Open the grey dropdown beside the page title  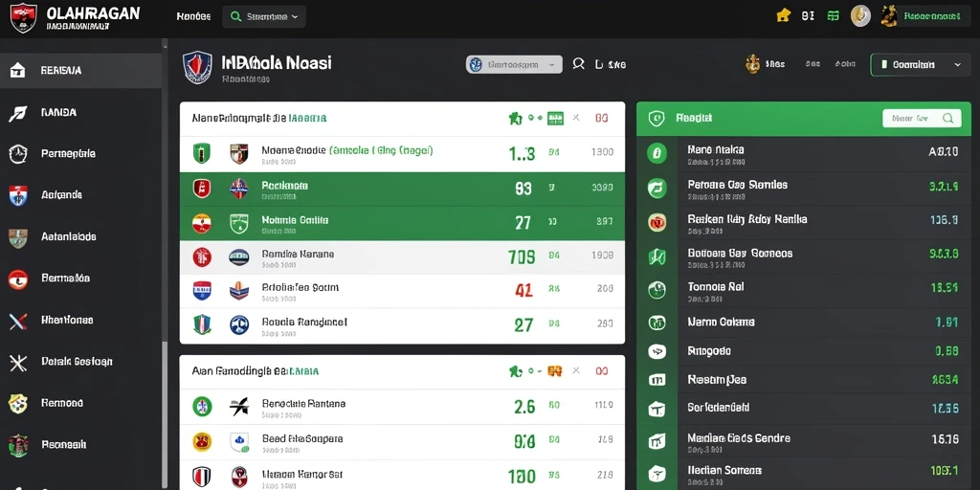514,64
